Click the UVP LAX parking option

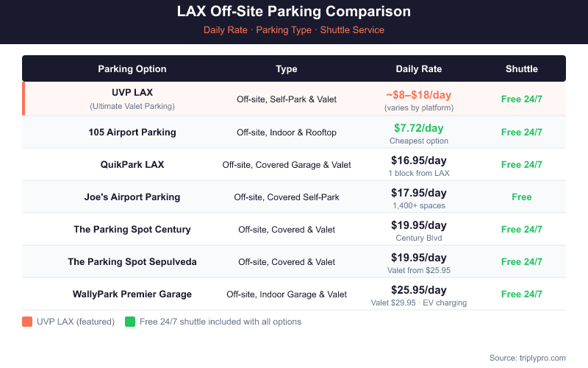coord(132,93)
